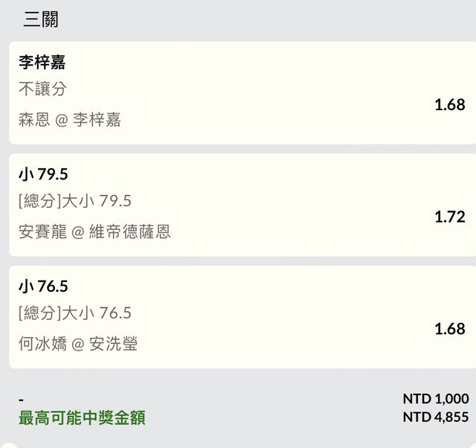Open the 何冰嬌 @ 安洗瑩 match
This screenshot has height=448, width=476.
[78, 344]
